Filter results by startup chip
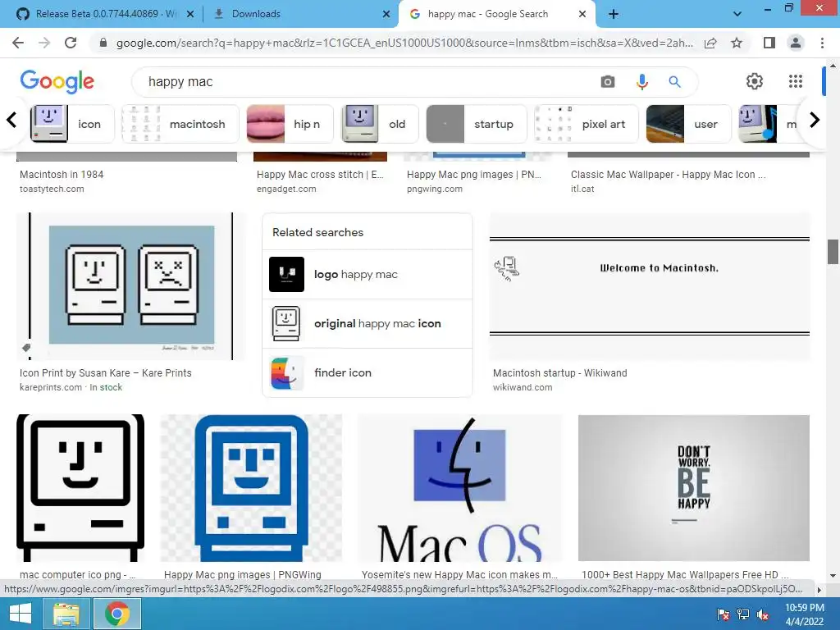The width and height of the screenshot is (840, 630). [477, 124]
